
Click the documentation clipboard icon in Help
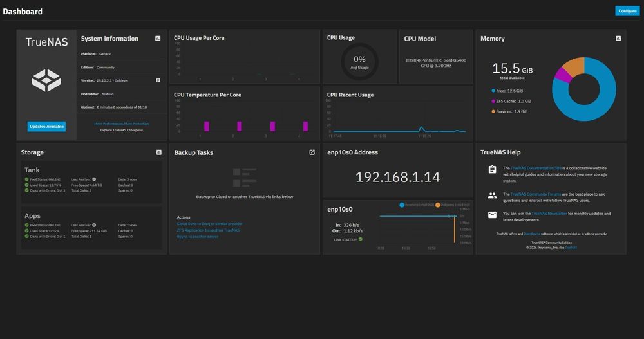click(492, 170)
